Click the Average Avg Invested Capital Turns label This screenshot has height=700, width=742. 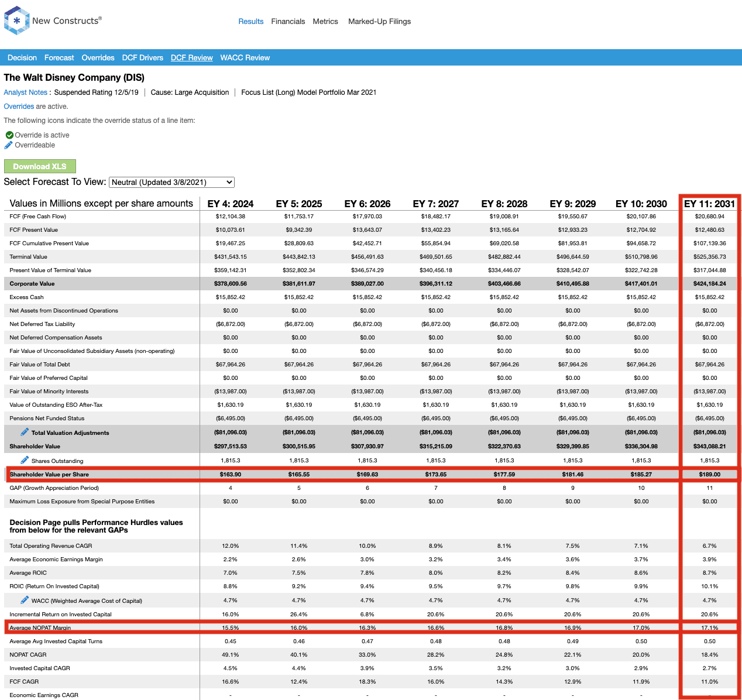click(x=56, y=641)
